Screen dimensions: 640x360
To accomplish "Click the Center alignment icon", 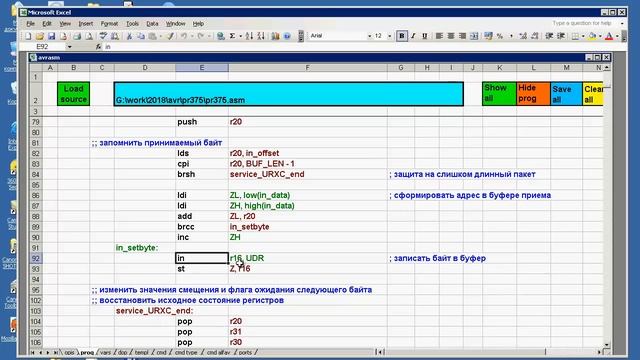I will [451, 36].
